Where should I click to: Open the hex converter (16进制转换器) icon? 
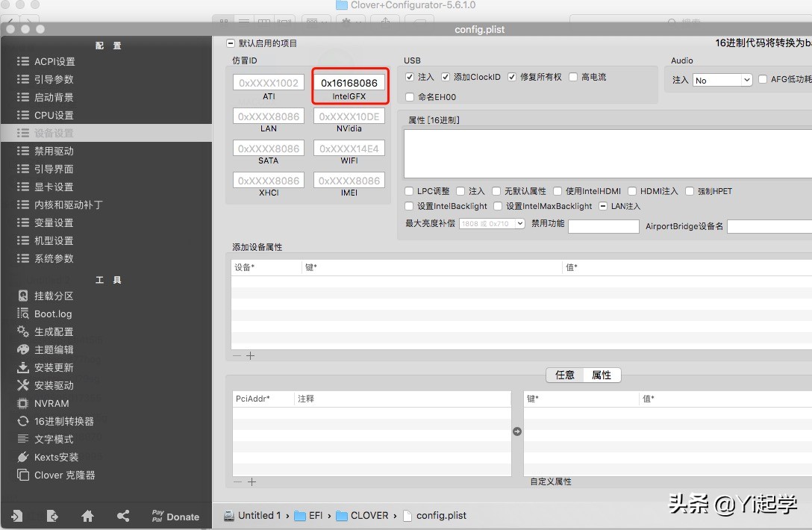point(23,421)
